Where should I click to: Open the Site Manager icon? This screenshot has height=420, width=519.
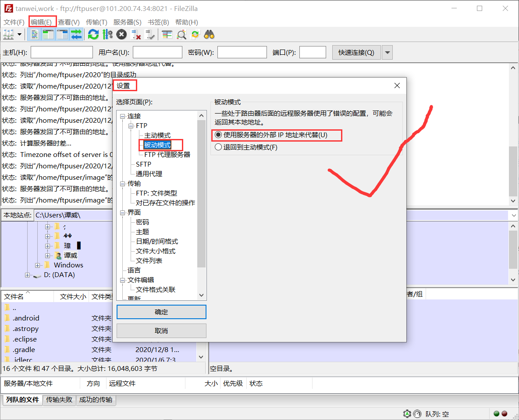coord(8,35)
